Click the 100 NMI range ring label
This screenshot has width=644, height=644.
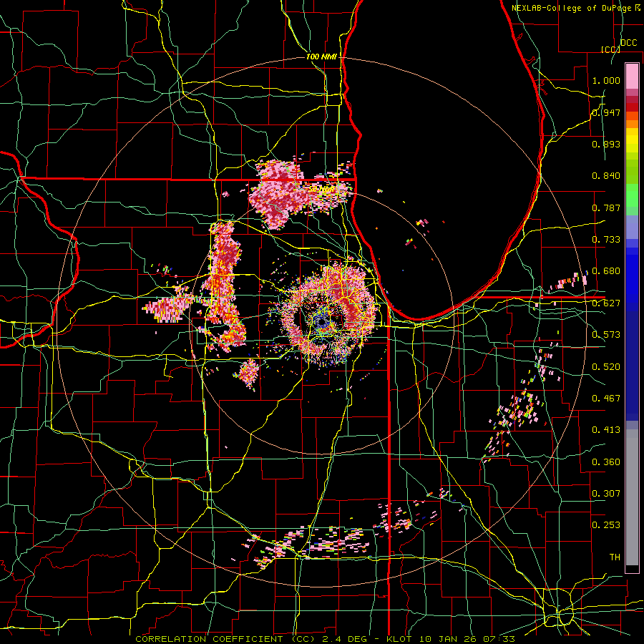pyautogui.click(x=321, y=57)
